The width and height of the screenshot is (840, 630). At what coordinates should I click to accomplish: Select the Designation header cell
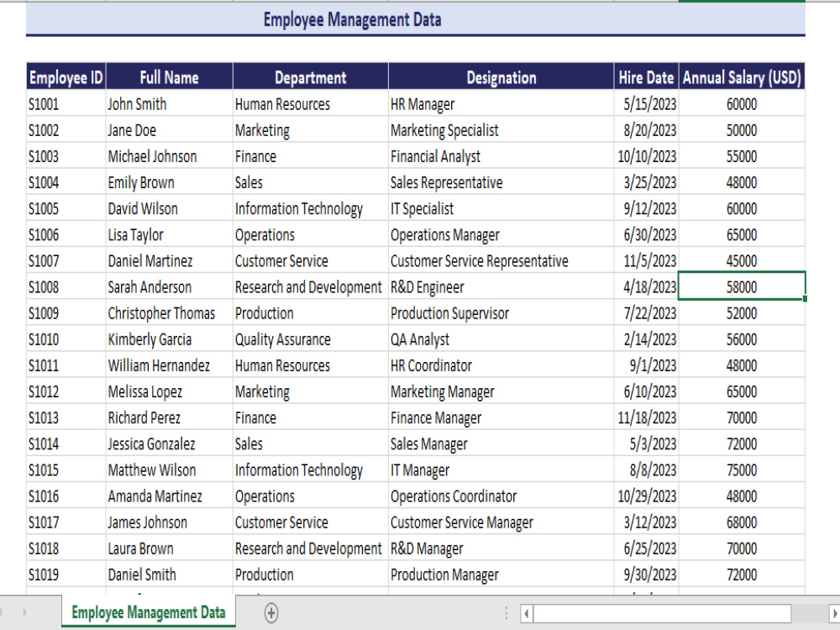point(501,77)
